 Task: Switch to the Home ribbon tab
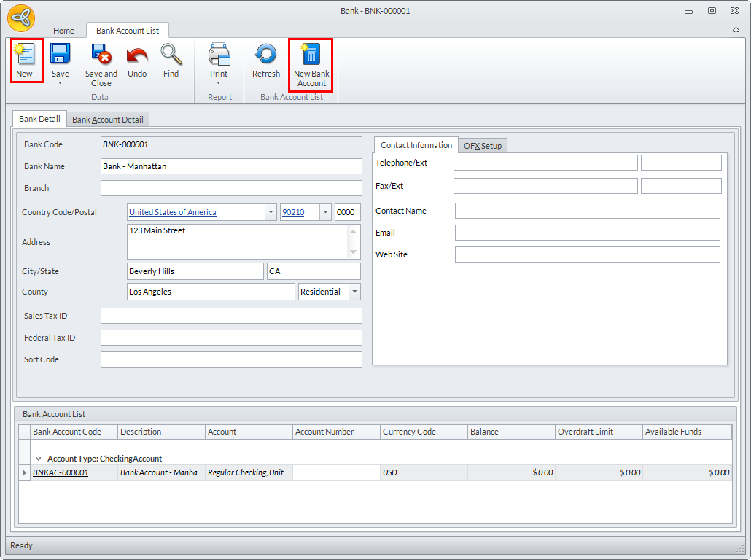click(63, 31)
